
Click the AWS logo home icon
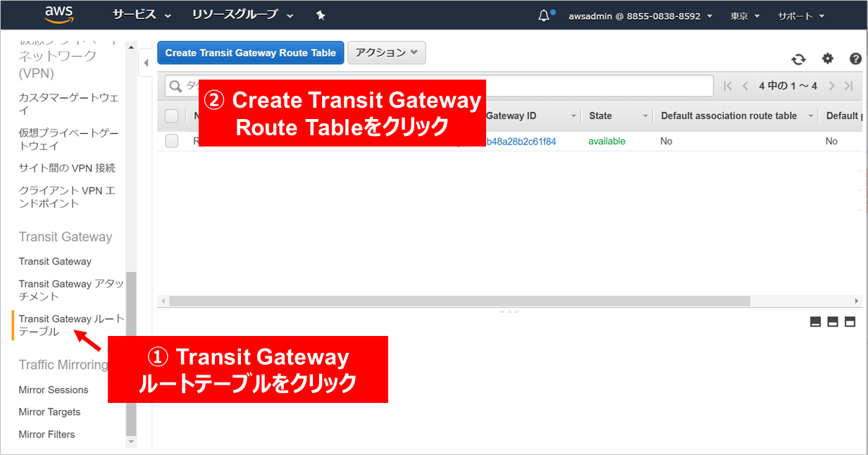[x=58, y=14]
